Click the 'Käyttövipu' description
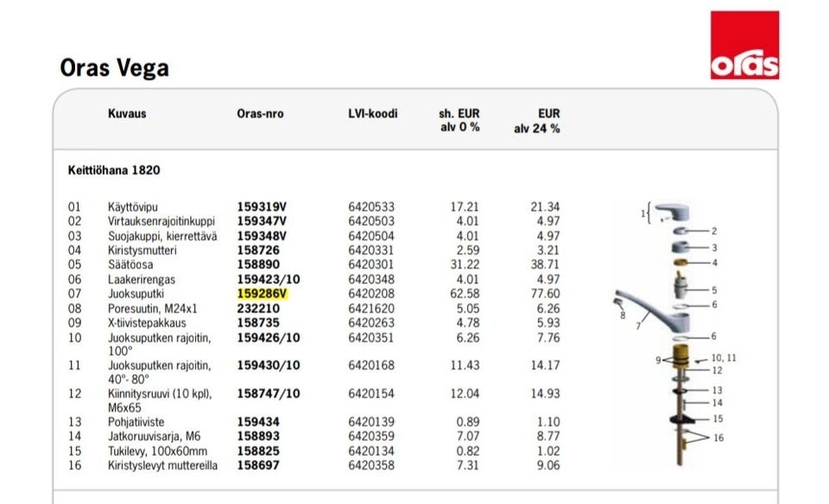The height and width of the screenshot is (504, 829). click(133, 207)
